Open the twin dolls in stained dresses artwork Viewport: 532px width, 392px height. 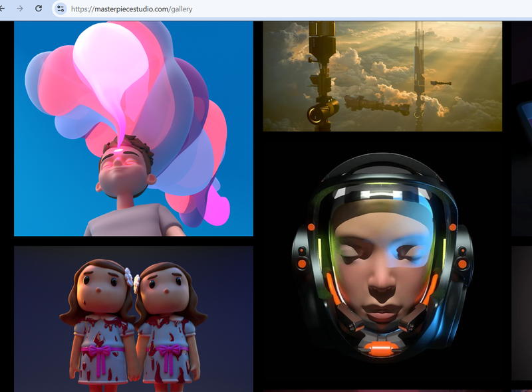134,319
